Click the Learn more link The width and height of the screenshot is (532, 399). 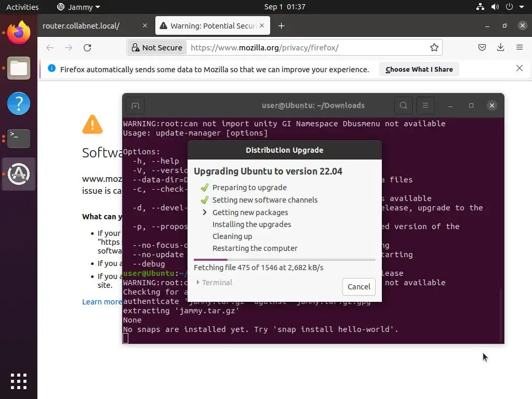coord(102,302)
